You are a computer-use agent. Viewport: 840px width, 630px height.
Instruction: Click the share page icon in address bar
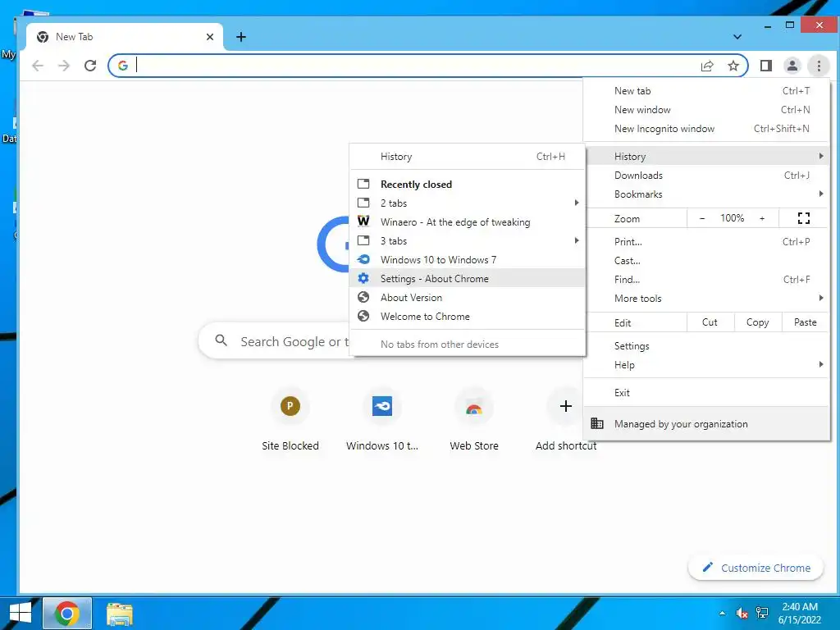coord(707,66)
